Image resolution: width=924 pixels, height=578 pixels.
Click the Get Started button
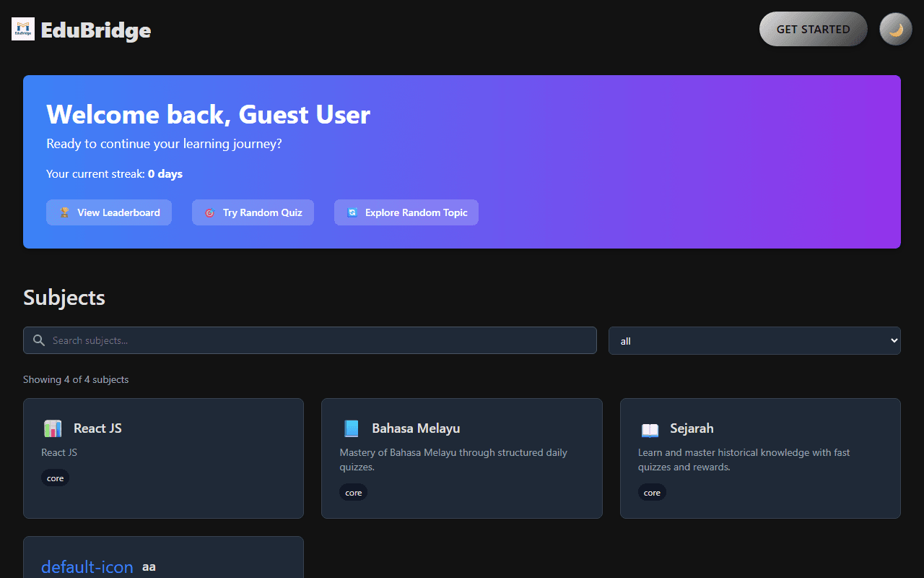click(x=814, y=29)
